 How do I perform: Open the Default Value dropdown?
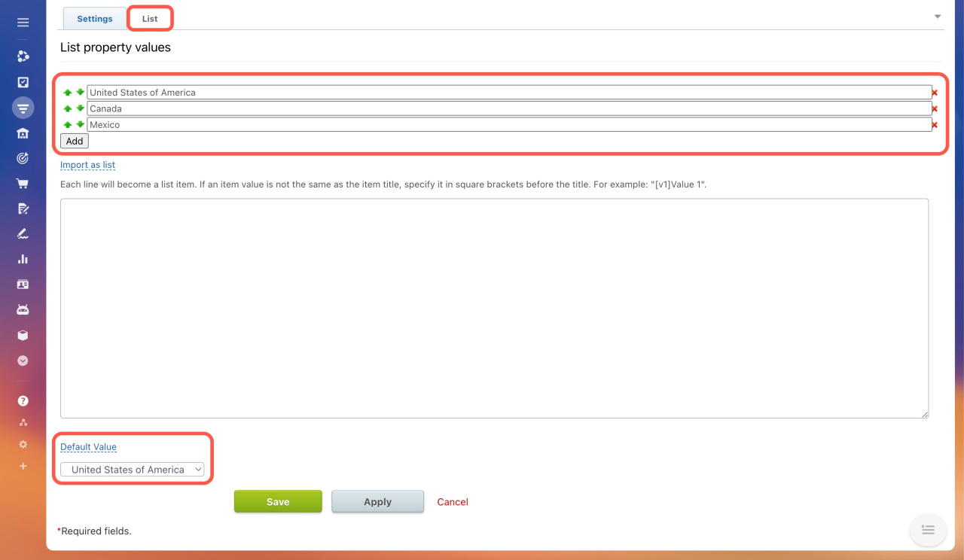tap(133, 470)
